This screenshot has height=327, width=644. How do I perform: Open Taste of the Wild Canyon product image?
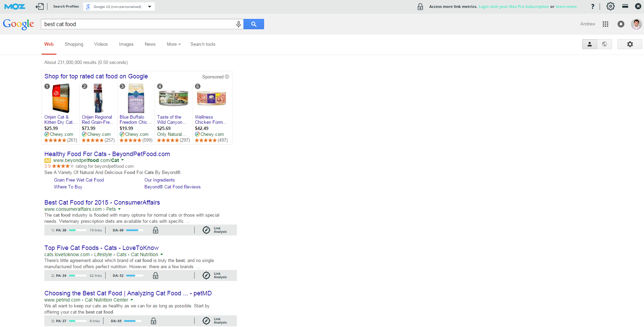[174, 98]
